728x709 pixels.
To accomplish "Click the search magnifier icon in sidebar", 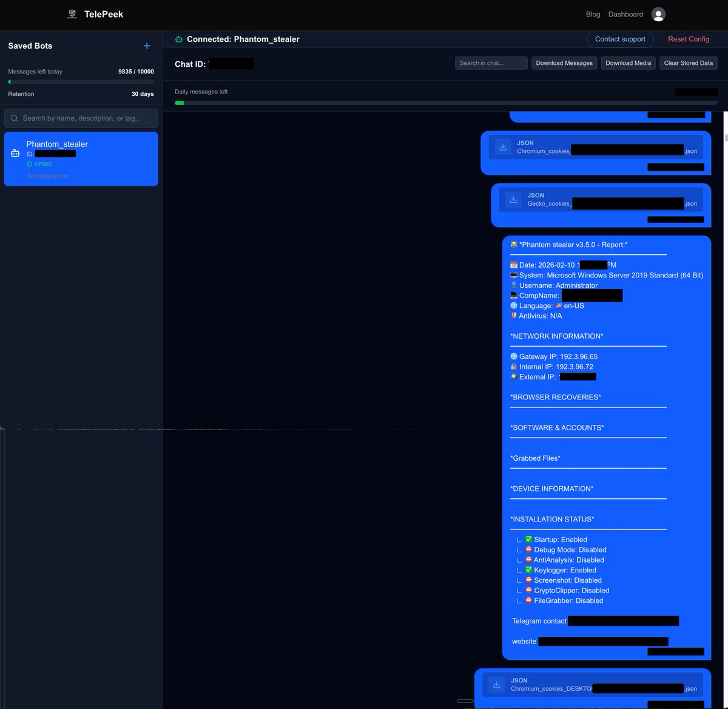I will coord(15,118).
